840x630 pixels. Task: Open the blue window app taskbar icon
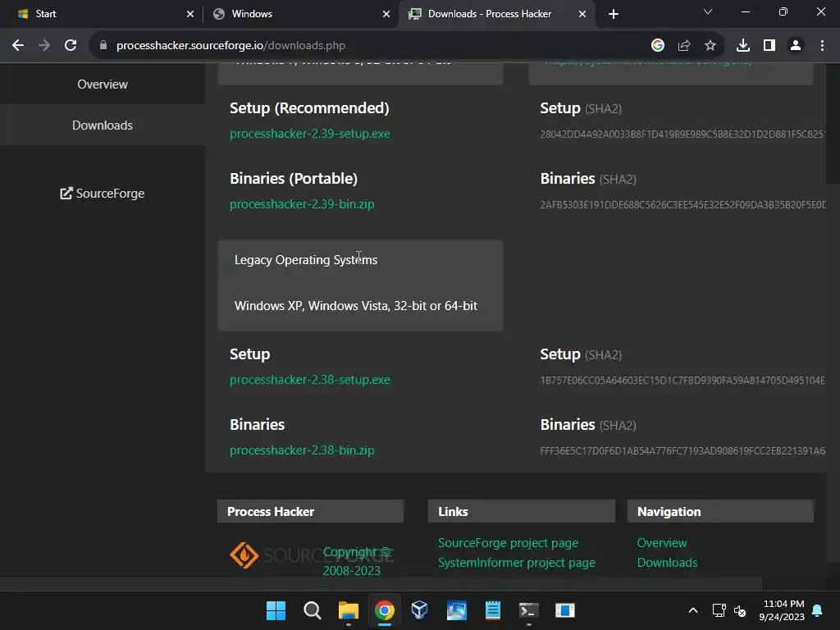[564, 610]
